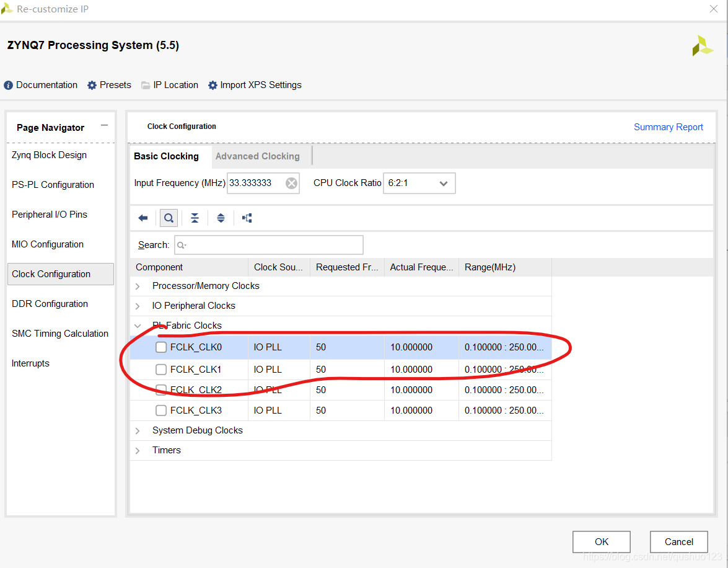The image size is (728, 568).
Task: Expand System Debug Clocks group
Action: coord(138,431)
